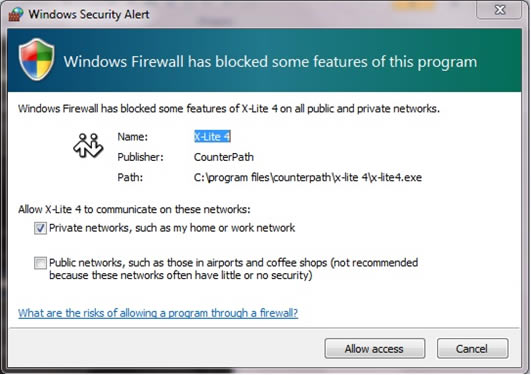Enable the Public networks checkbox
Screen dimensions: 531x375
point(40,263)
